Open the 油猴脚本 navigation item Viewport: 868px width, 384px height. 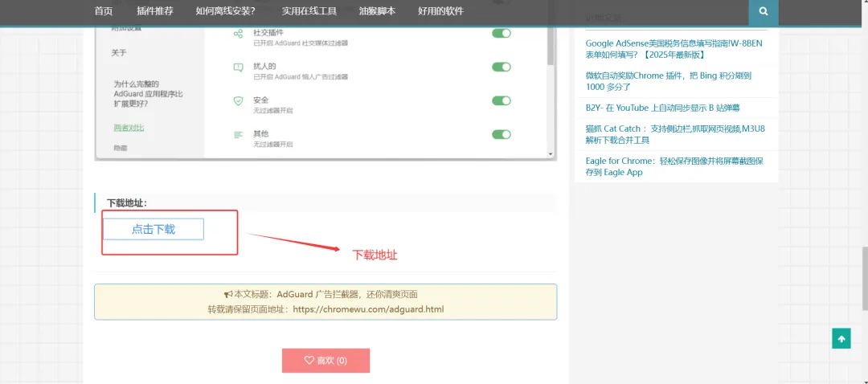point(377,11)
